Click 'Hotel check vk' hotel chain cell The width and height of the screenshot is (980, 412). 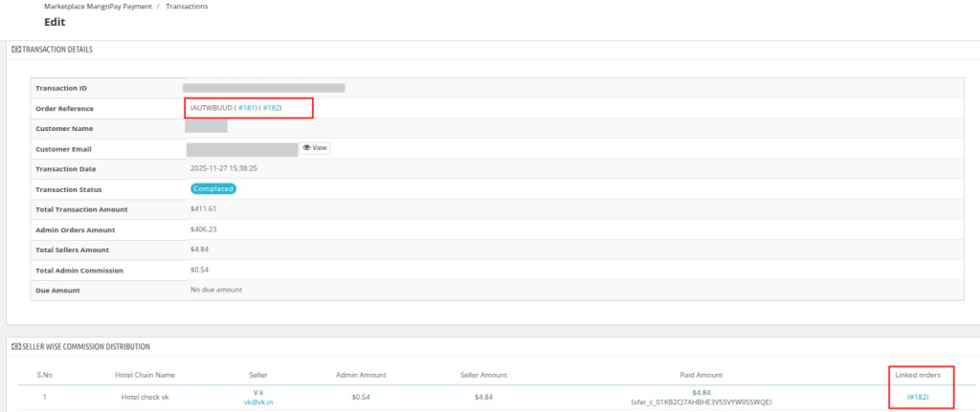click(145, 397)
